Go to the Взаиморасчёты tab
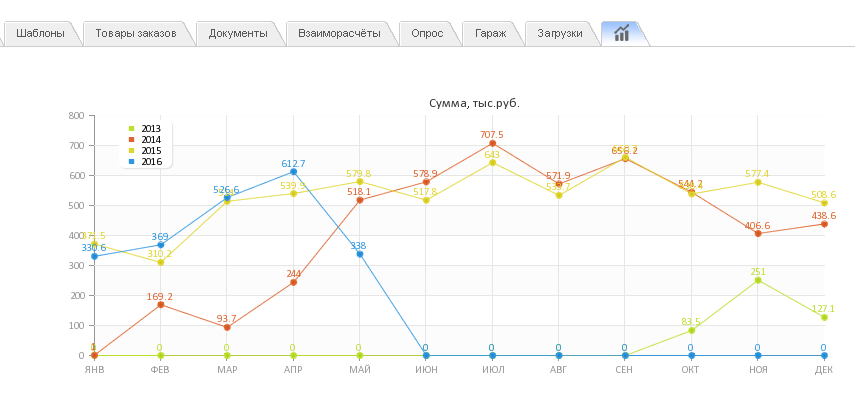855x396 pixels. coord(339,33)
